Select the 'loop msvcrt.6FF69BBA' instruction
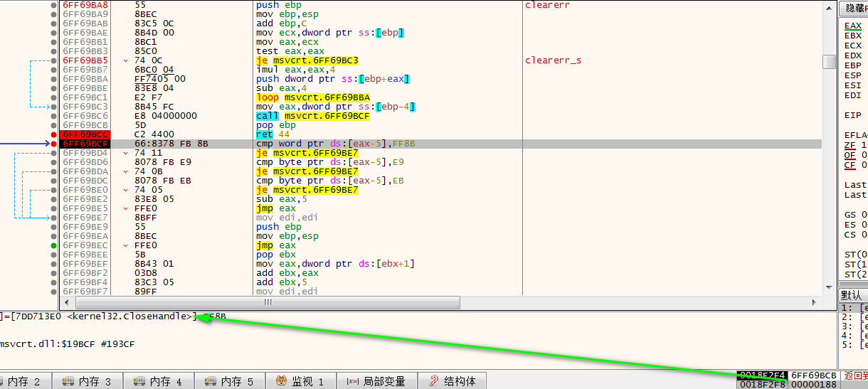Image resolution: width=868 pixels, height=389 pixels. [312, 97]
